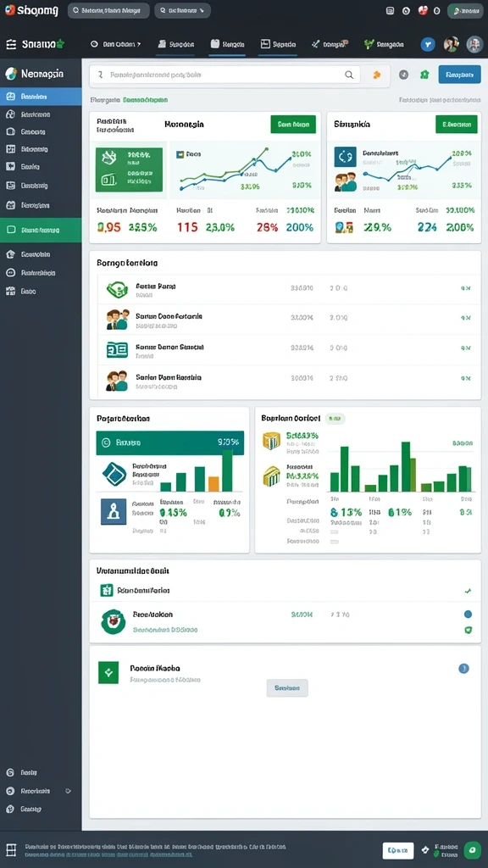Click the gray round icon right of the search field
The width and height of the screenshot is (488, 868).
[403, 75]
